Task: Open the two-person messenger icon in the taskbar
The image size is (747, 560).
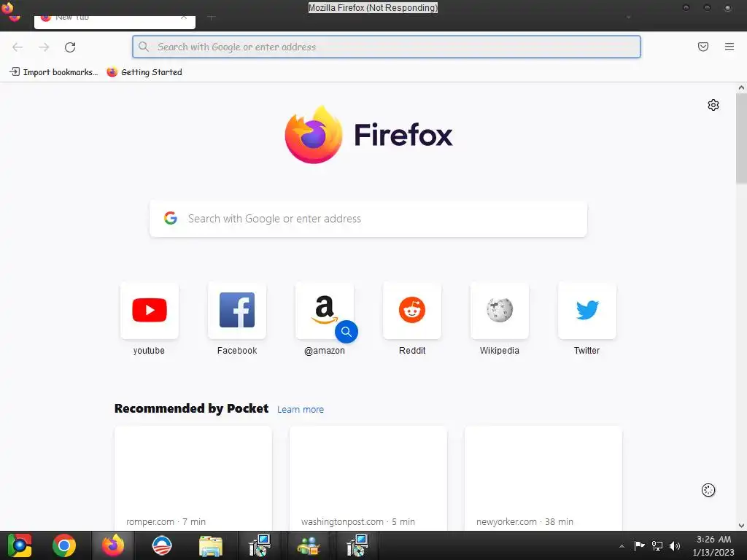Action: pos(309,545)
